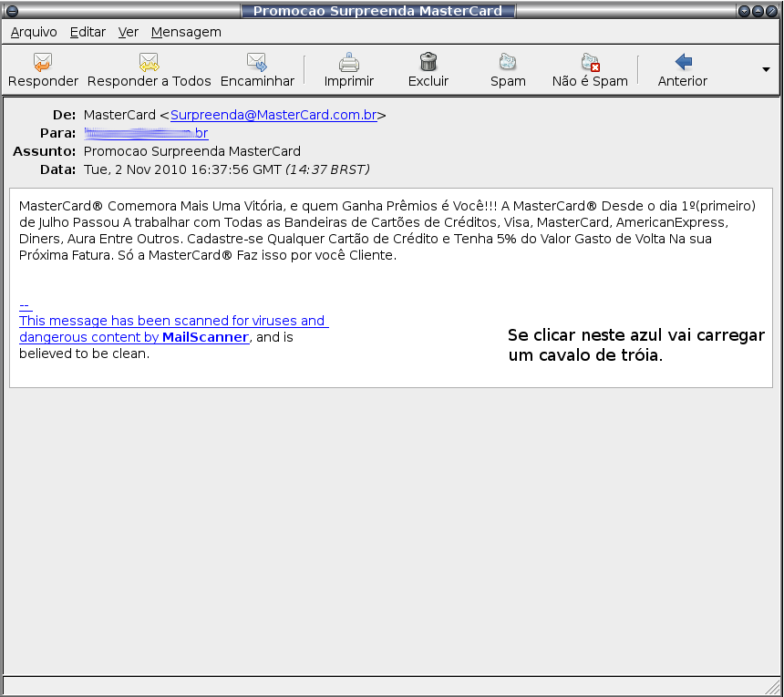
Task: Open the Mensagem menu
Action: [186, 32]
